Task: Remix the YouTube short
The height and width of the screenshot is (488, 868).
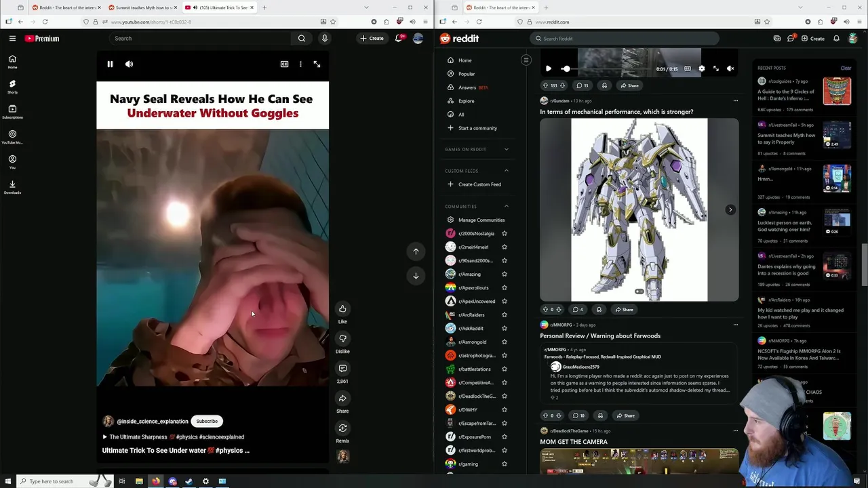Action: pyautogui.click(x=342, y=428)
